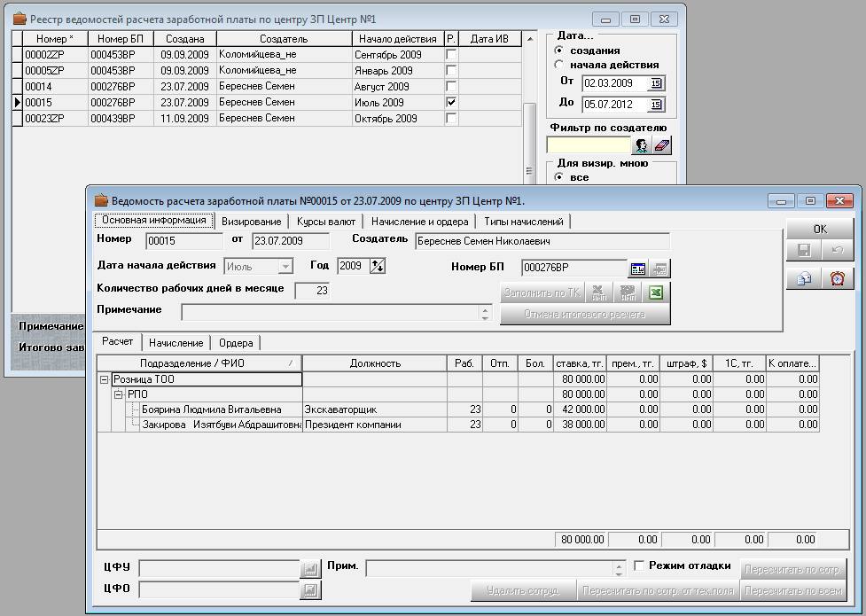
Task: Click the undo arrow icon under OK
Action: point(838,251)
